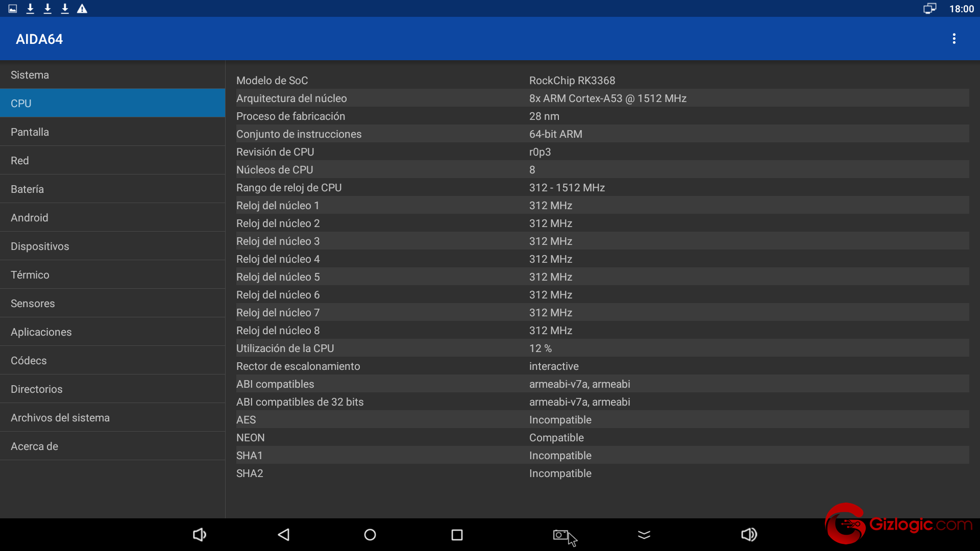The width and height of the screenshot is (980, 551).
Task: Open the Red section
Action: 112,160
